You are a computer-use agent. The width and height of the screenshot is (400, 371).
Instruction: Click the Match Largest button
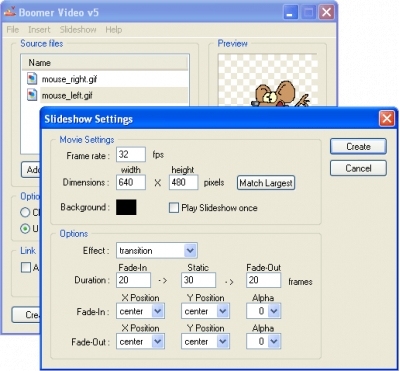point(266,183)
